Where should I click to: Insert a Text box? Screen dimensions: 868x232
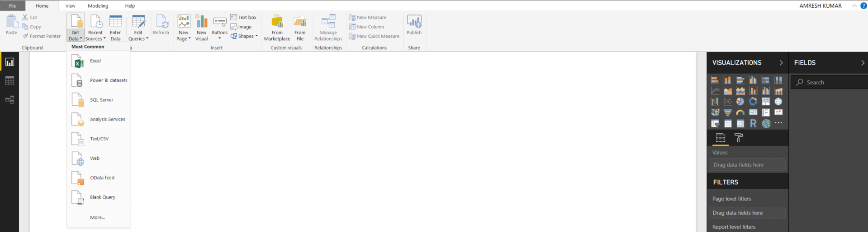[x=243, y=17]
